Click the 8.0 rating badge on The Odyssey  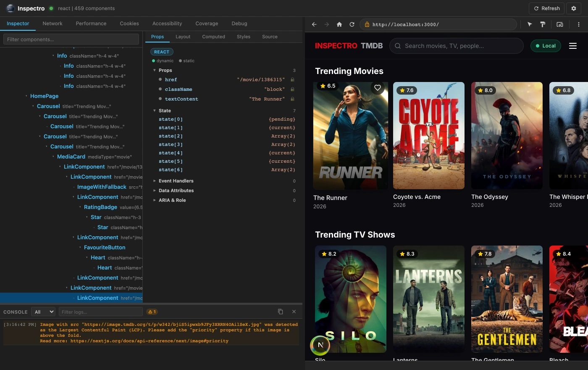click(x=485, y=90)
